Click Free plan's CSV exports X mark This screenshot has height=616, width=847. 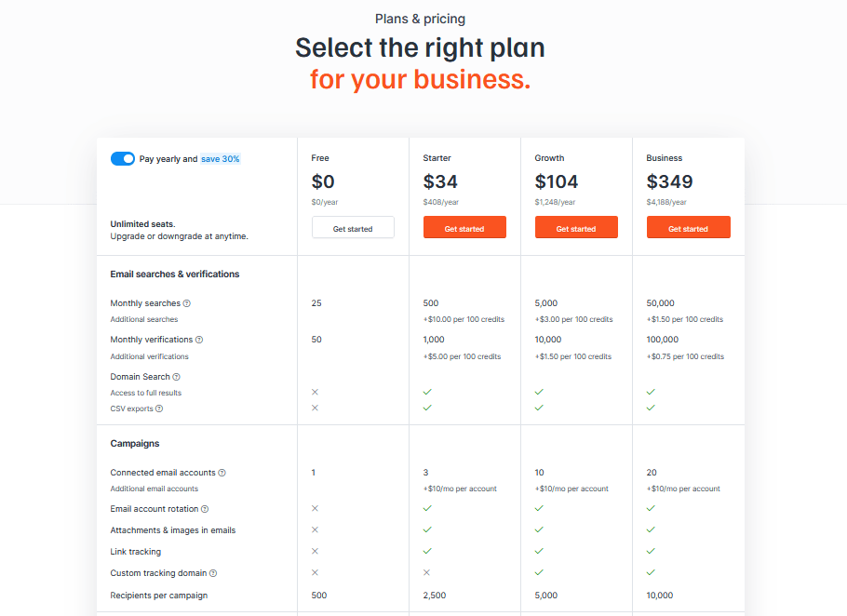316,408
